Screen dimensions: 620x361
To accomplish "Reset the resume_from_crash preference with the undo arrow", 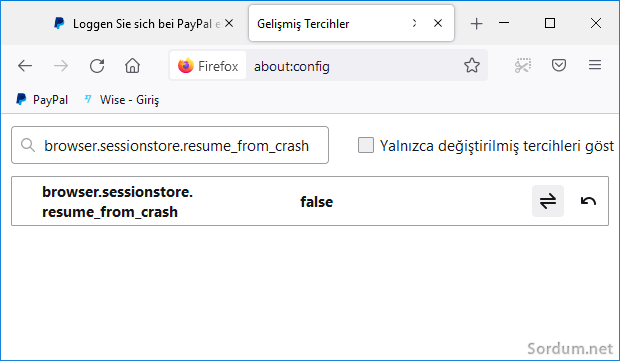I will 588,201.
